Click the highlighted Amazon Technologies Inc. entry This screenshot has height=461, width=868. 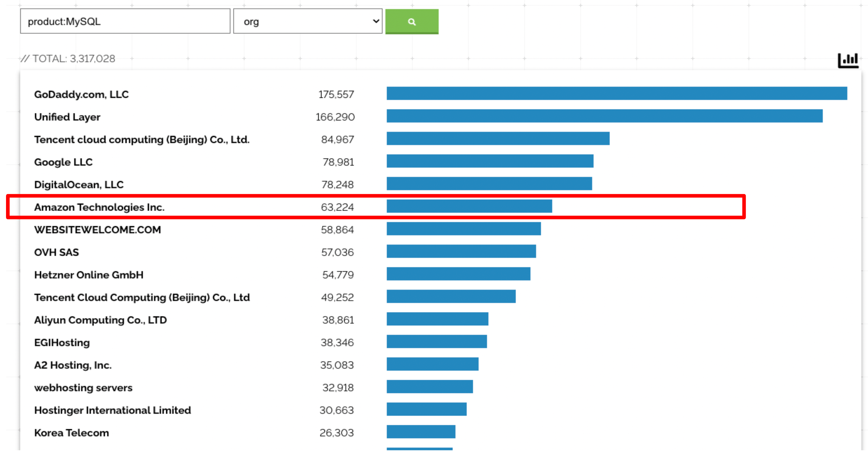click(x=99, y=207)
